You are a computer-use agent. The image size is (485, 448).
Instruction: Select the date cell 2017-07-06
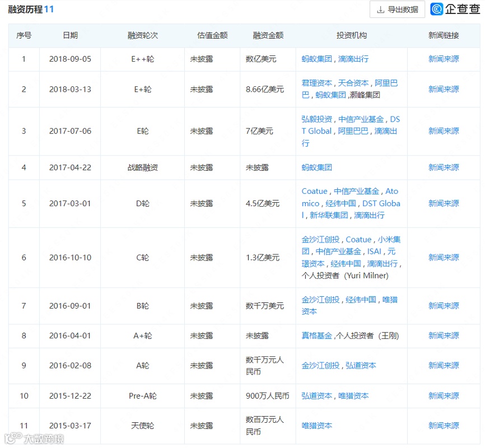click(x=70, y=131)
